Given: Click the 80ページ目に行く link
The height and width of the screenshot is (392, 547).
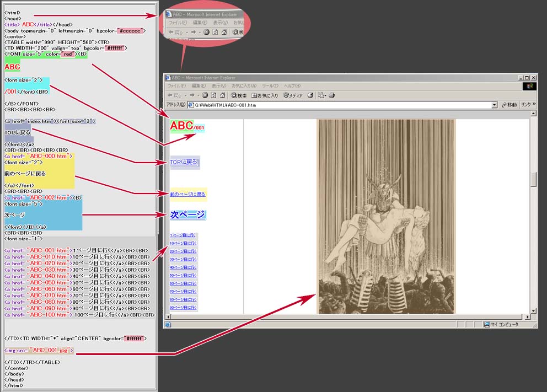Looking at the screenshot, I should (x=183, y=299).
